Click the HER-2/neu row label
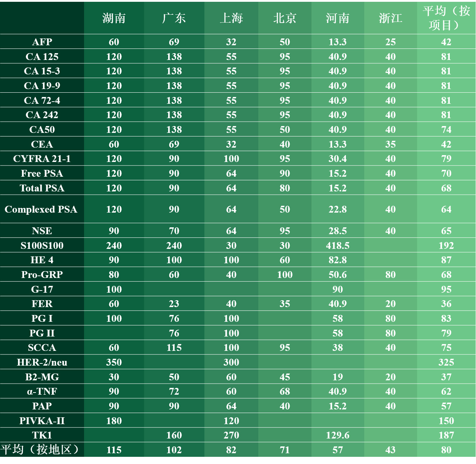The width and height of the screenshot is (476, 464). click(x=42, y=362)
